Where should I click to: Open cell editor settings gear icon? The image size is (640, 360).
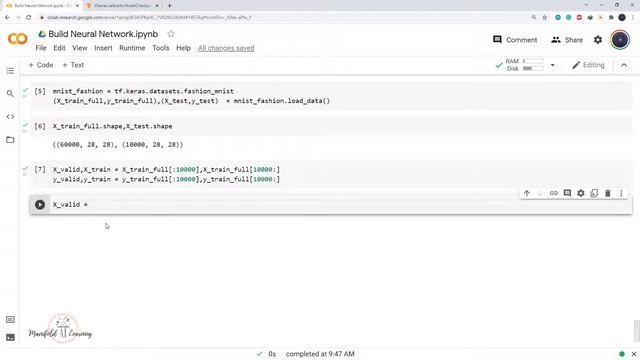coord(580,193)
